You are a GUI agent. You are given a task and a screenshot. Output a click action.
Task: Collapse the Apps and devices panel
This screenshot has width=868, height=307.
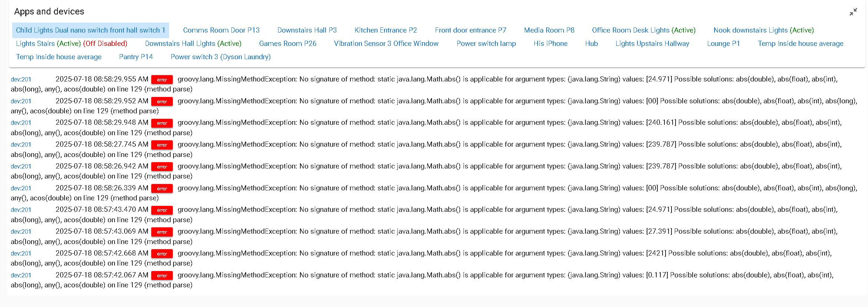click(853, 12)
